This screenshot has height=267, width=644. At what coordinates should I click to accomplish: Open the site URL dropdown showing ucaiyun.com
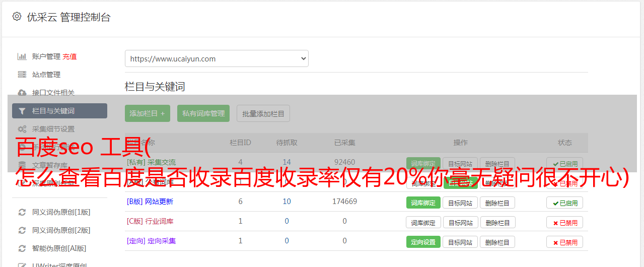[x=217, y=58]
